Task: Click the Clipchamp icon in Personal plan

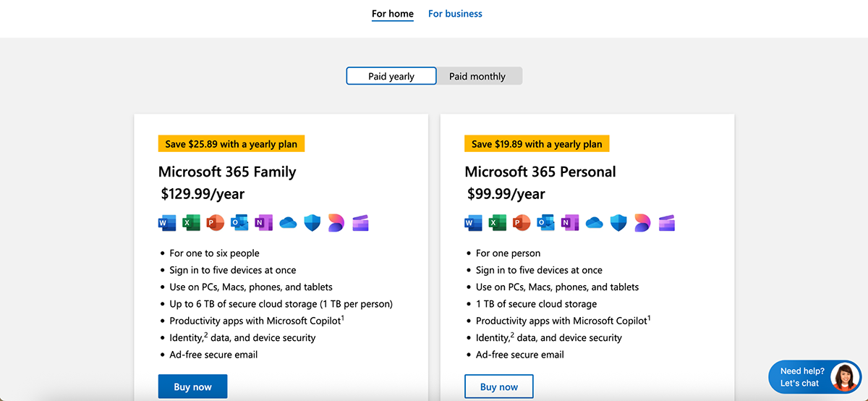Action: [x=666, y=223]
